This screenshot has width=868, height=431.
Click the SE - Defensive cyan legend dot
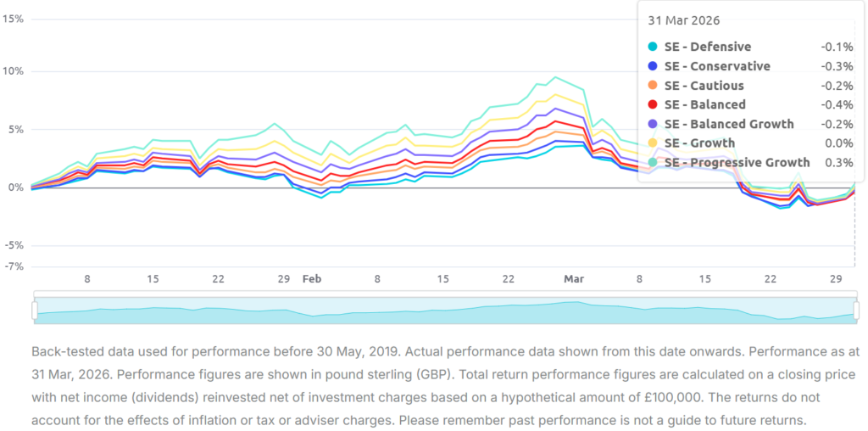click(x=652, y=48)
